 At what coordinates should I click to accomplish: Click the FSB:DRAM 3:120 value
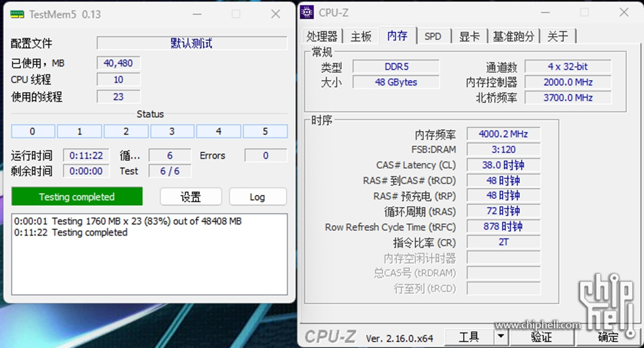(x=503, y=150)
